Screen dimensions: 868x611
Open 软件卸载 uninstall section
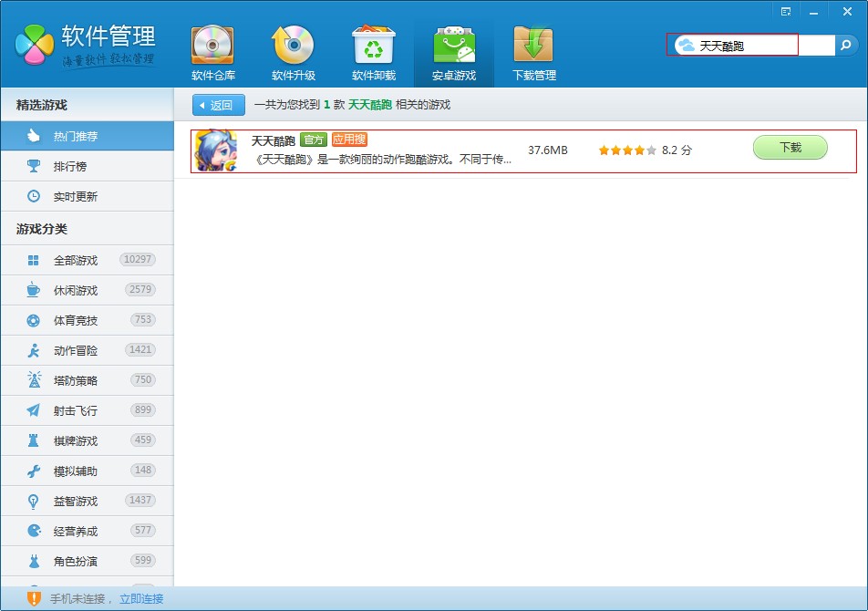tap(373, 53)
